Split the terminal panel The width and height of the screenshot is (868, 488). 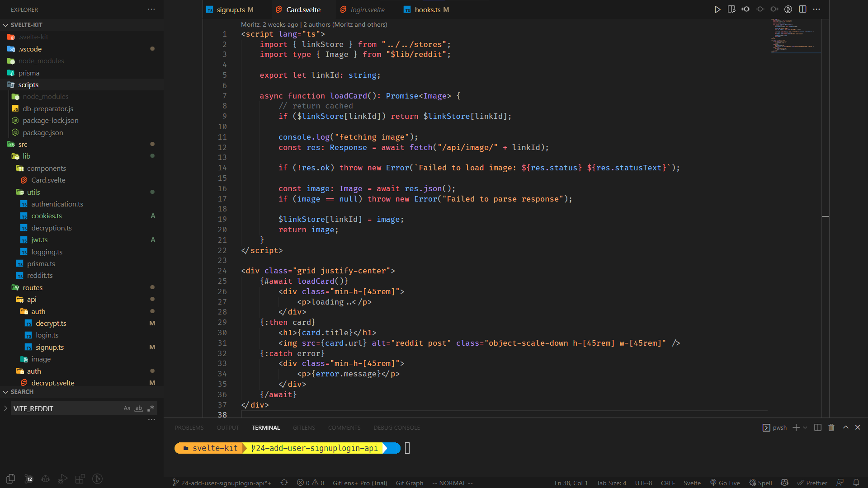pos(818,427)
